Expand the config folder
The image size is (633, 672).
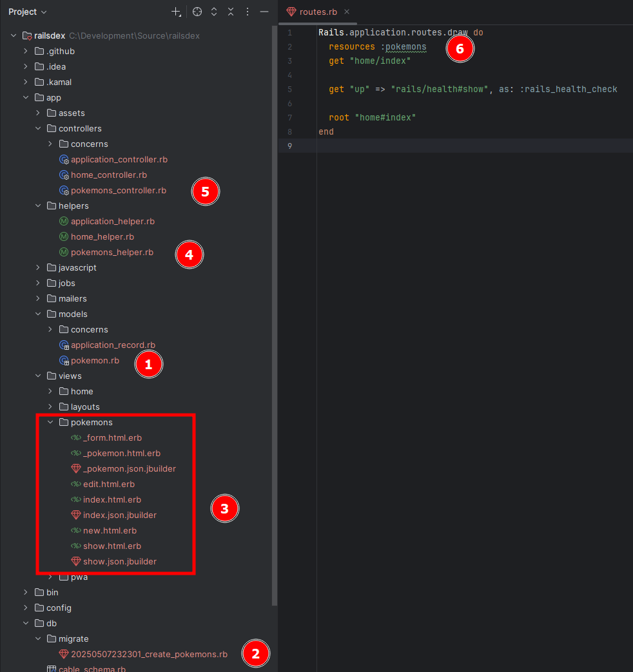(26, 608)
